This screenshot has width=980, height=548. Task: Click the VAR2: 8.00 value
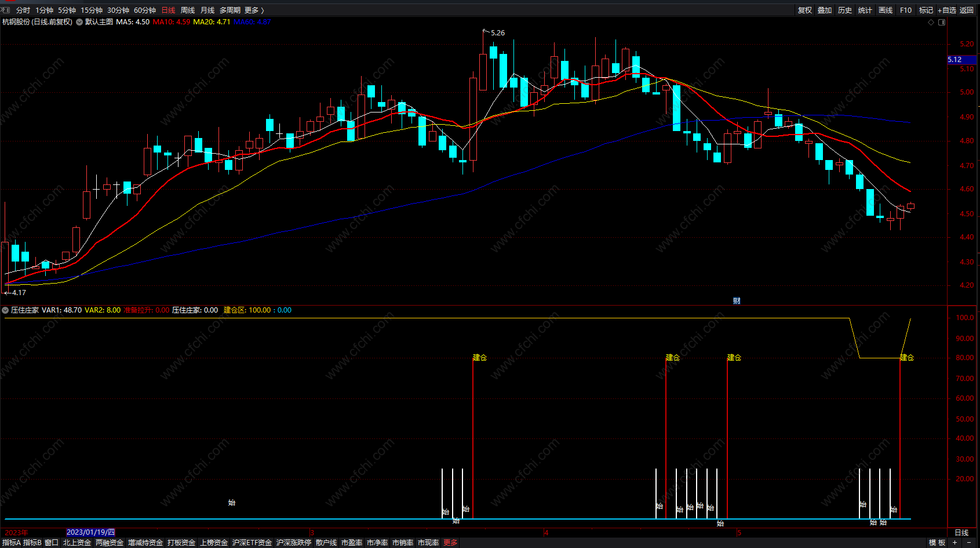pyautogui.click(x=103, y=310)
